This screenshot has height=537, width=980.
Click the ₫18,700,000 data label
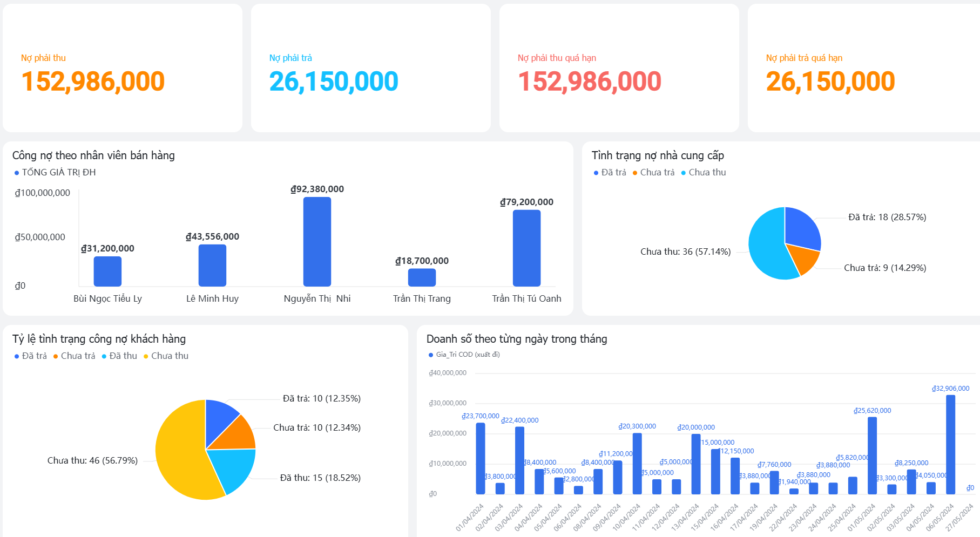click(x=422, y=261)
